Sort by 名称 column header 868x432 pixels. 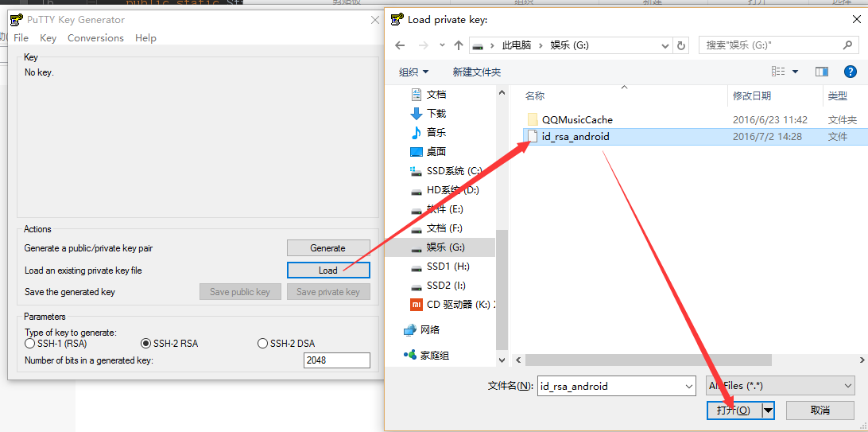[535, 95]
